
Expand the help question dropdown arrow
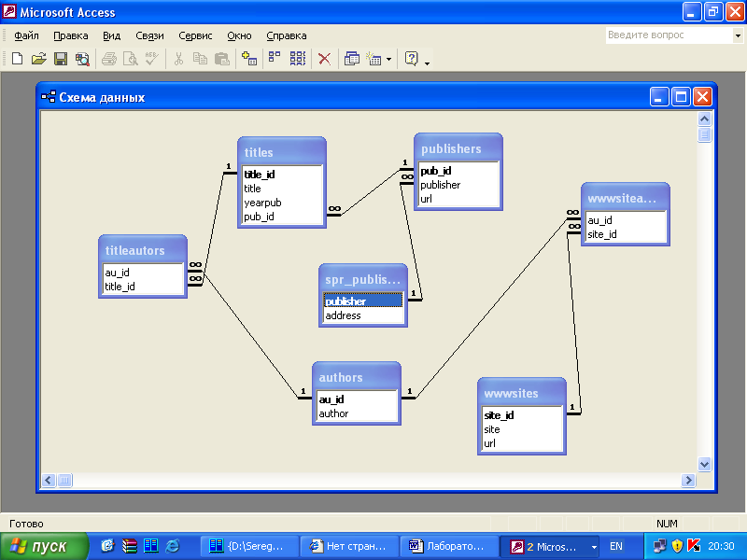[x=738, y=35]
